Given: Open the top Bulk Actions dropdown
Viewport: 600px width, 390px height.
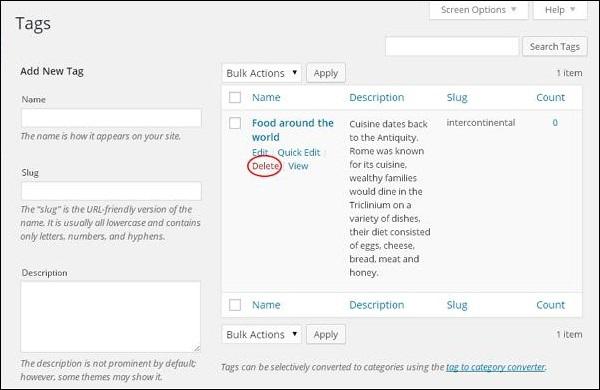Looking at the screenshot, I should 262,73.
